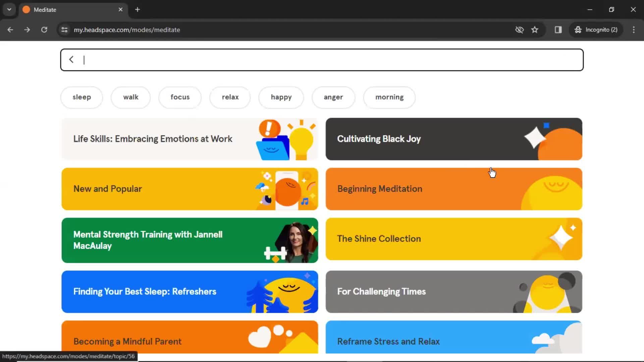Open a new browser tab
The image size is (644, 362).
click(x=138, y=10)
